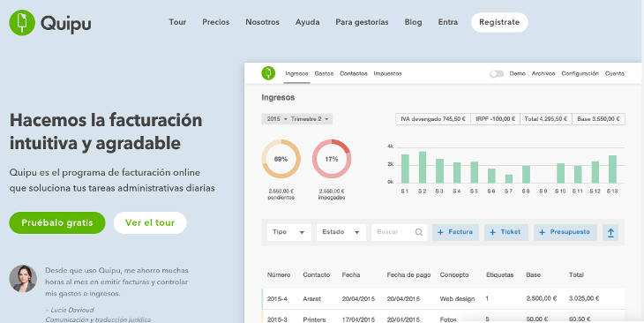Open the Tipo filter dropdown
Screen dimensions: 644x323
tap(289, 232)
